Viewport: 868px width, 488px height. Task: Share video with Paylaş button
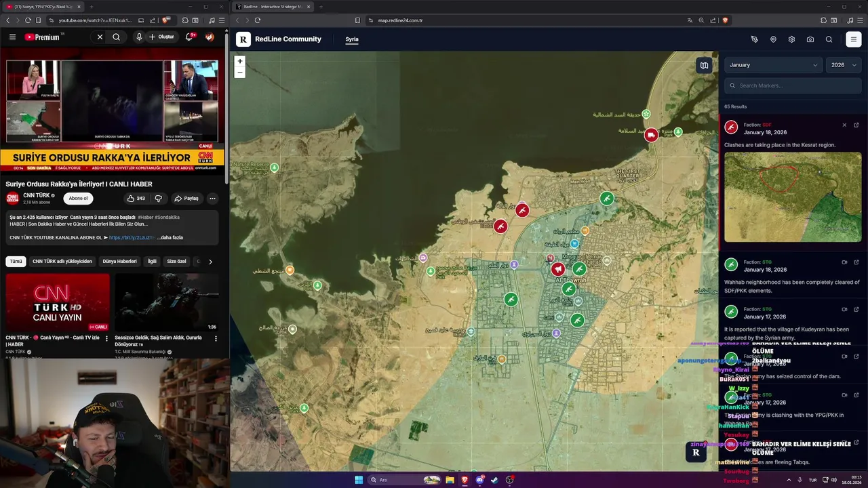(x=186, y=199)
